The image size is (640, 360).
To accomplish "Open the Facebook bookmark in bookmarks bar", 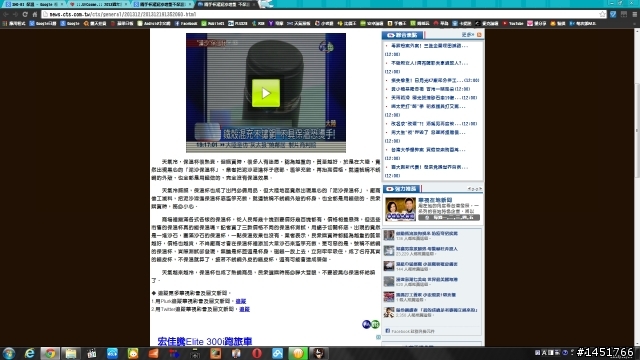I will click(x=186, y=24).
